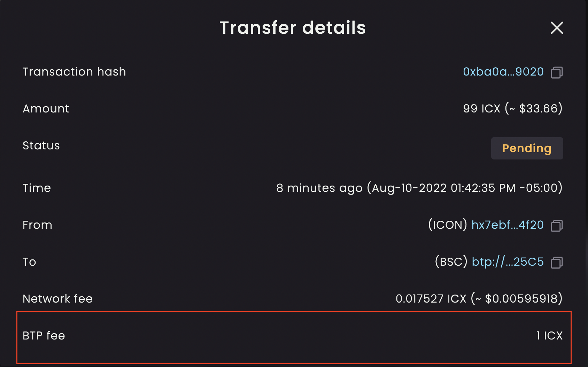Copy the From address using its copy icon

(557, 225)
